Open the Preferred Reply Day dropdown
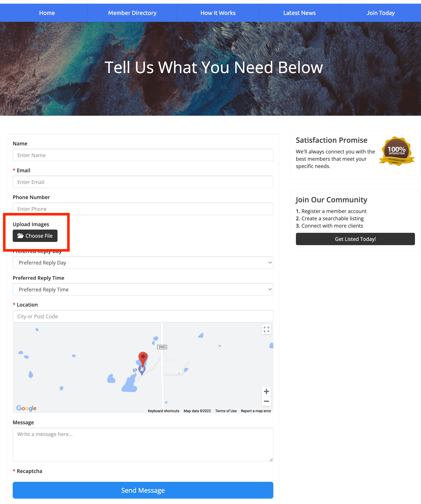 [143, 262]
